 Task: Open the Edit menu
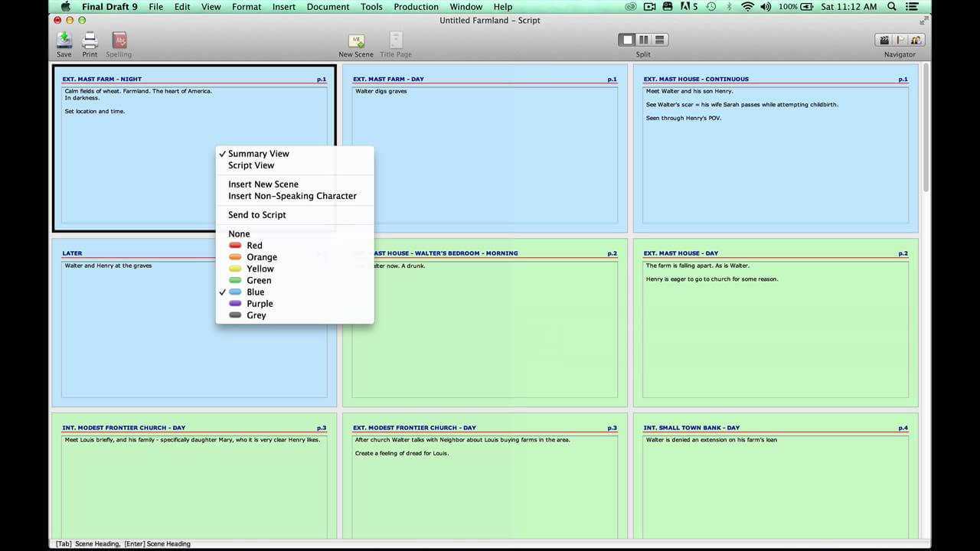click(x=182, y=7)
